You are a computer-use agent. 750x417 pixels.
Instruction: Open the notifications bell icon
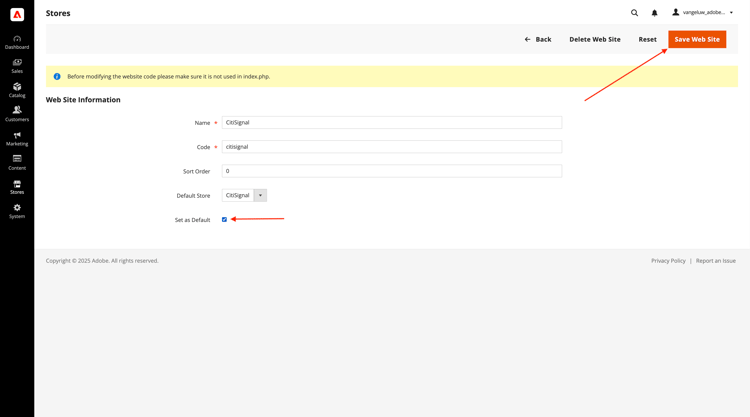pos(654,13)
